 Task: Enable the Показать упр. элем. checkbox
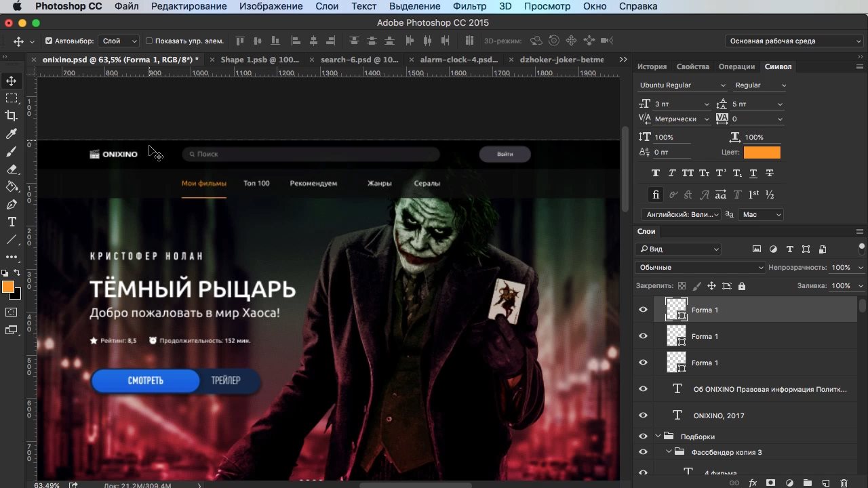pyautogui.click(x=149, y=41)
